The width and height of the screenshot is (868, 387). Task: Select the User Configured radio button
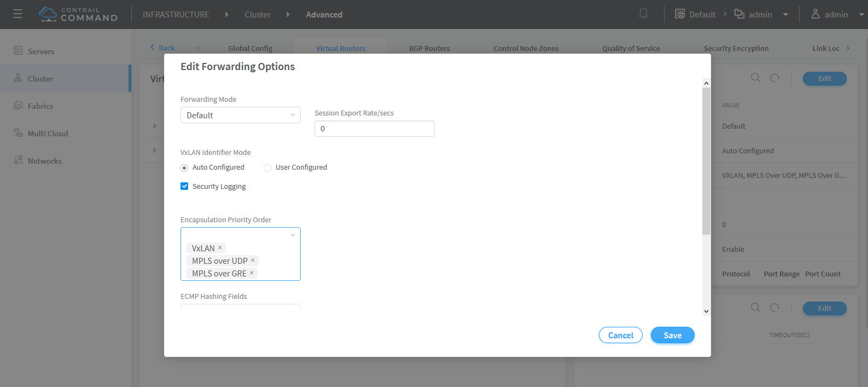pos(267,168)
